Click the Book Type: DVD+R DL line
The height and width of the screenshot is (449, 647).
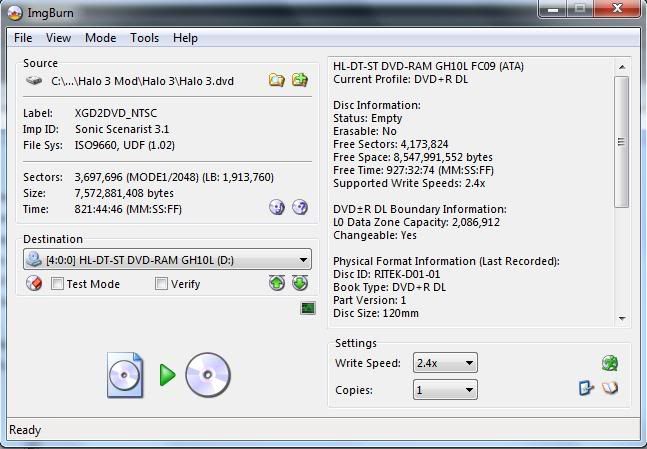[x=390, y=287]
